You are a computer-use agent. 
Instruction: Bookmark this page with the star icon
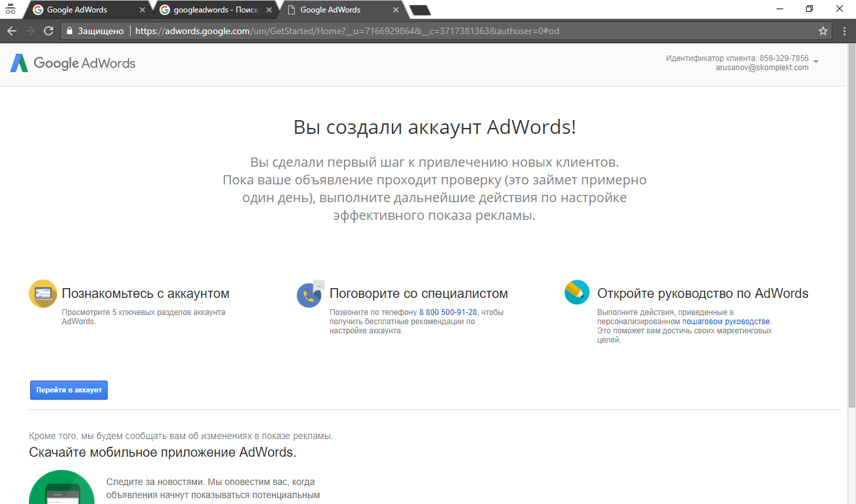coord(823,31)
